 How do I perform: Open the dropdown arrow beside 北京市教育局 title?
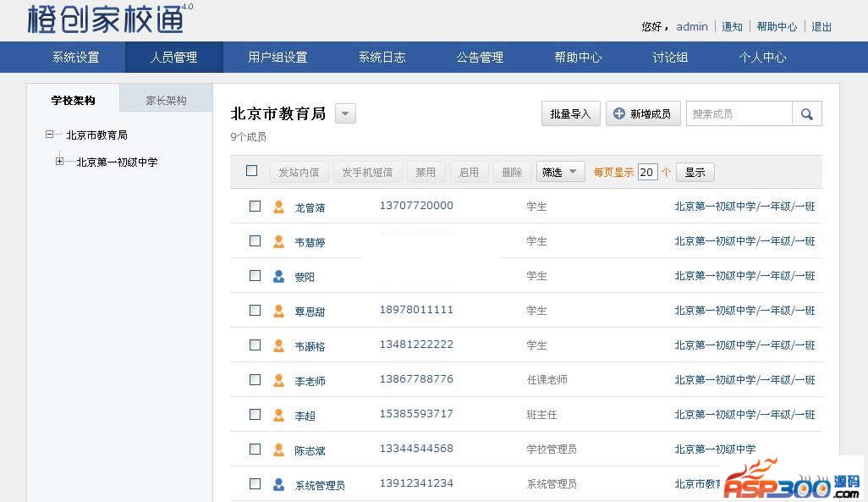[345, 114]
